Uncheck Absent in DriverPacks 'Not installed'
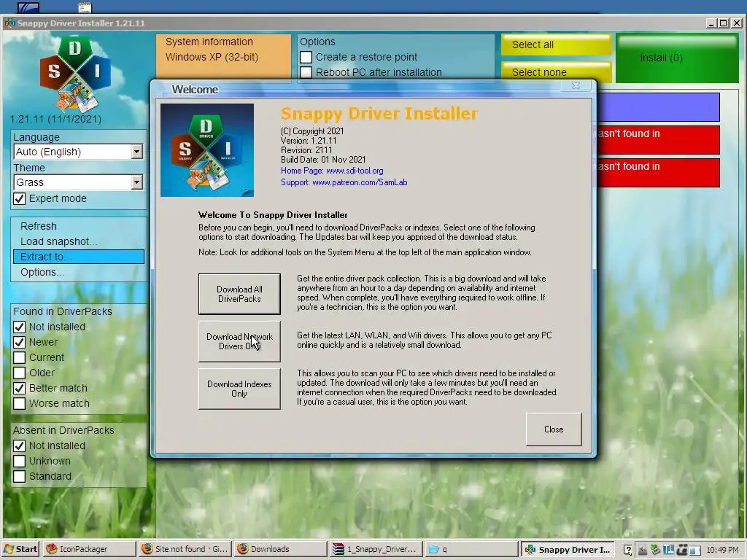 coord(19,446)
